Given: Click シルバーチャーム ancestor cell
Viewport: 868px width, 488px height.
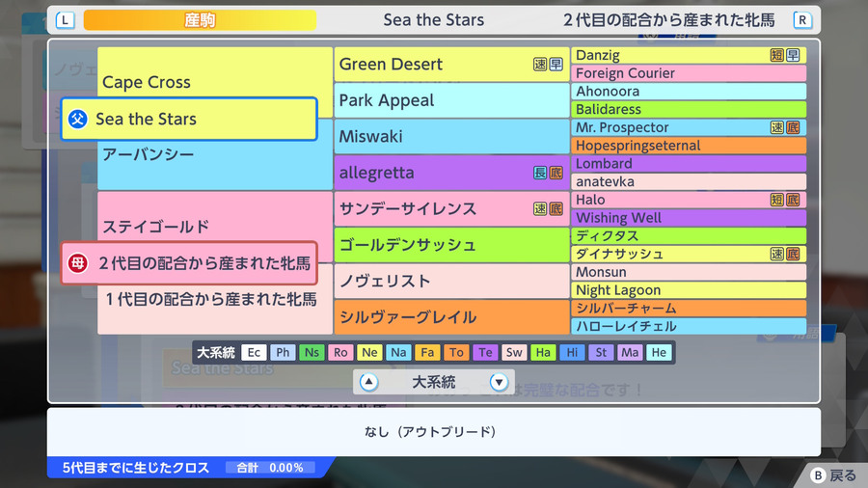Looking at the screenshot, I should (689, 309).
